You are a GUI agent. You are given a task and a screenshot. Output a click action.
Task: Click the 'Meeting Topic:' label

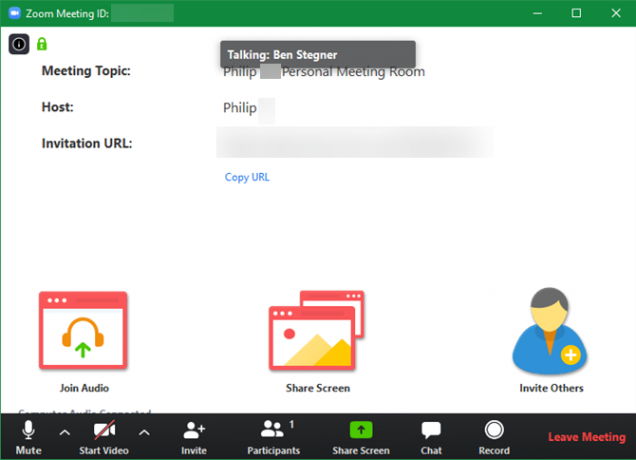point(86,71)
